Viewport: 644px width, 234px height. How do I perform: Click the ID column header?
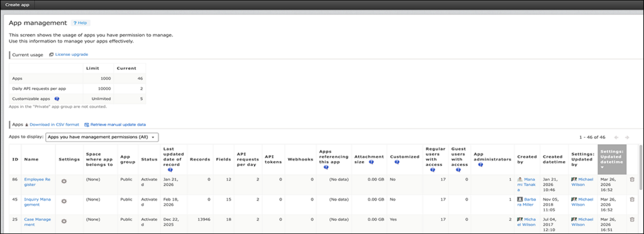click(15, 159)
